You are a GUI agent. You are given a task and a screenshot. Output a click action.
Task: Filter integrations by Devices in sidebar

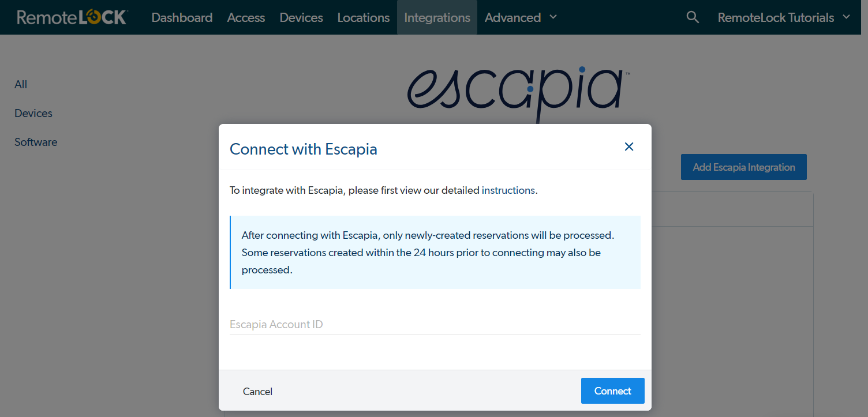(x=33, y=114)
